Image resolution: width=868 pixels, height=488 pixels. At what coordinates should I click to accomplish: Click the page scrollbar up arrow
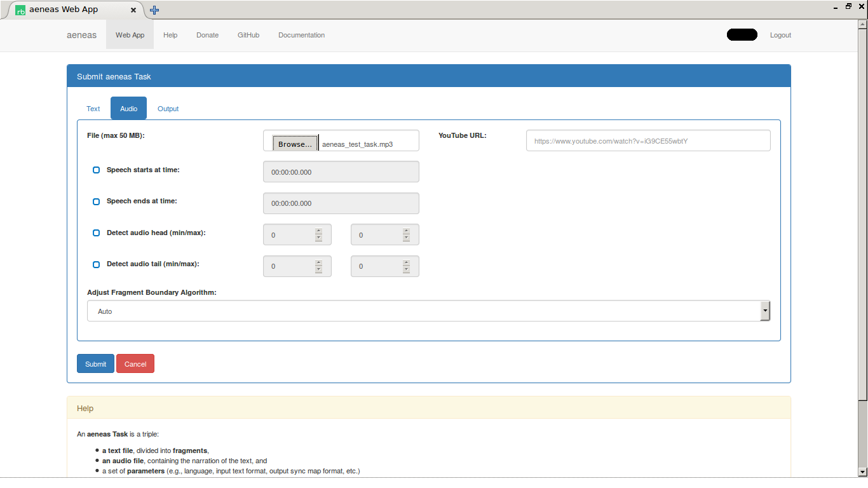click(x=862, y=25)
